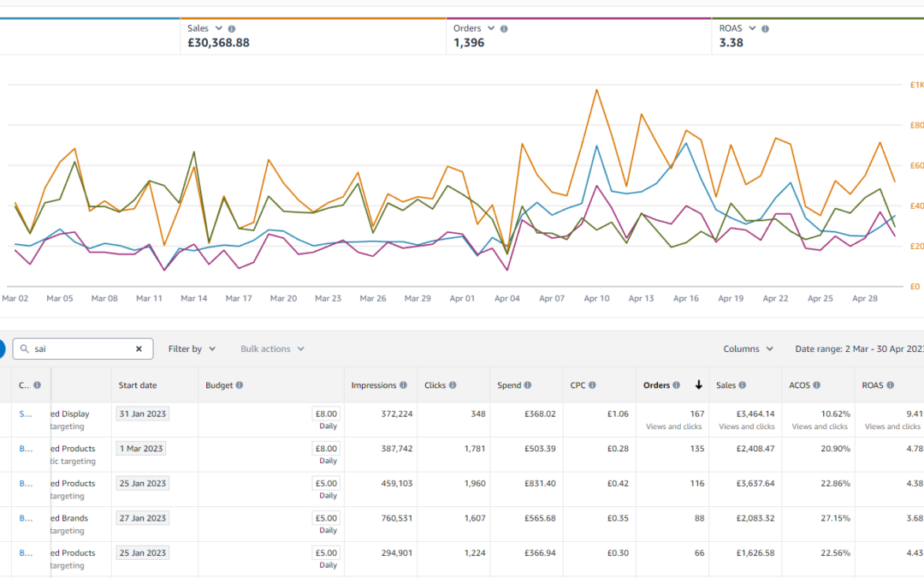The image size is (924, 578).
Task: Click the info icon next to Sales metric
Action: coord(232,29)
